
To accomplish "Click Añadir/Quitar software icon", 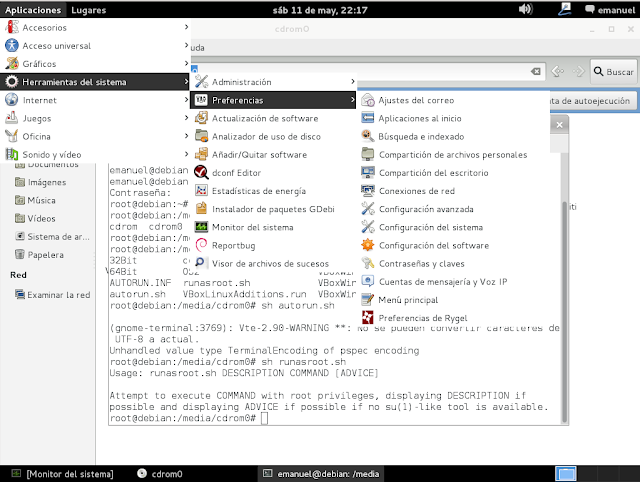I will tap(201, 154).
